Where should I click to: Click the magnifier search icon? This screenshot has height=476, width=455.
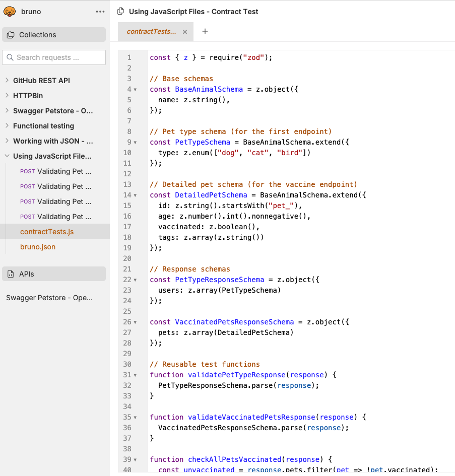[x=10, y=57]
